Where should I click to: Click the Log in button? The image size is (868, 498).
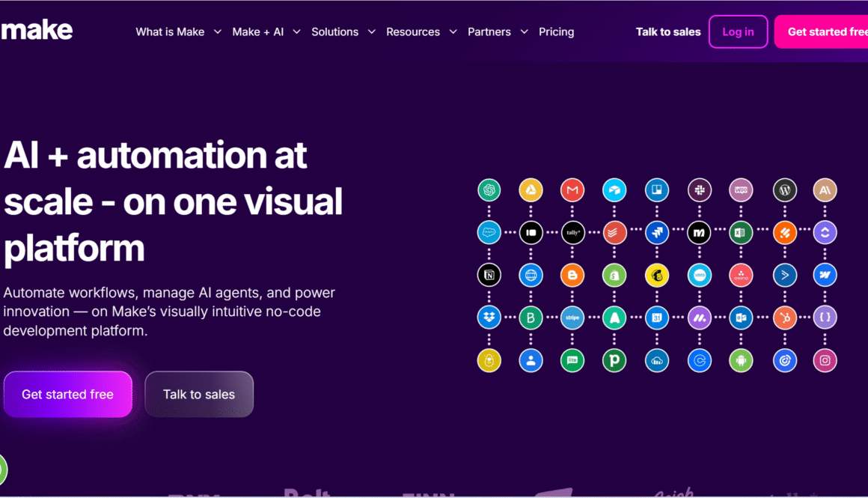[738, 31]
